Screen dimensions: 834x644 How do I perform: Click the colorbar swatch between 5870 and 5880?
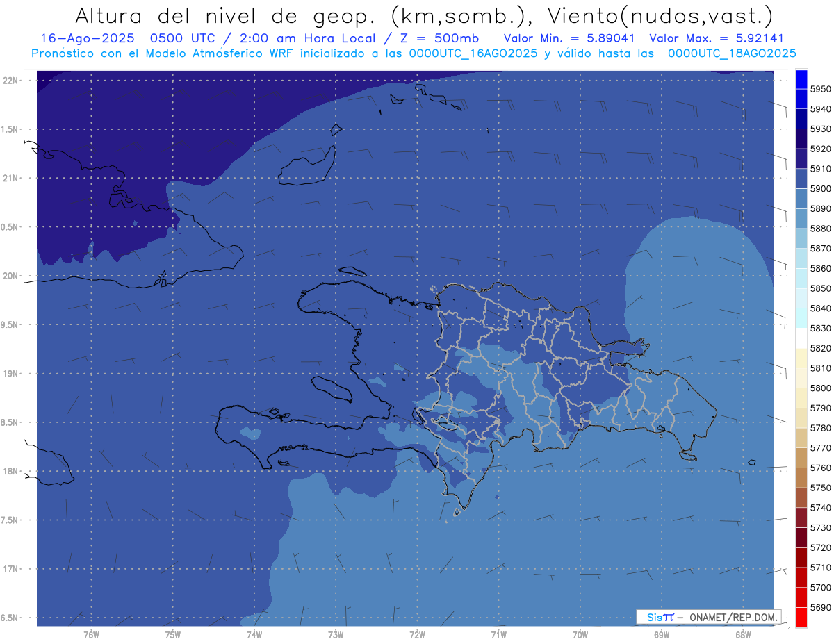801,238
